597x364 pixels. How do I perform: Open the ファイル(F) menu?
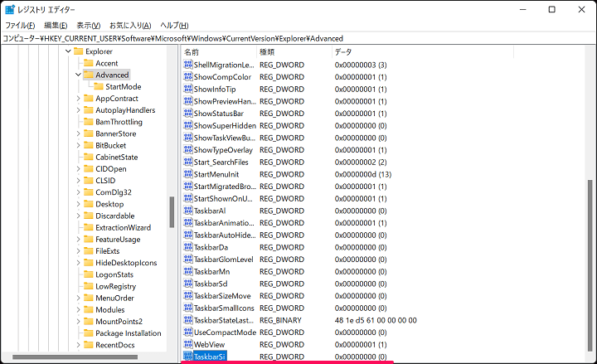(x=20, y=26)
